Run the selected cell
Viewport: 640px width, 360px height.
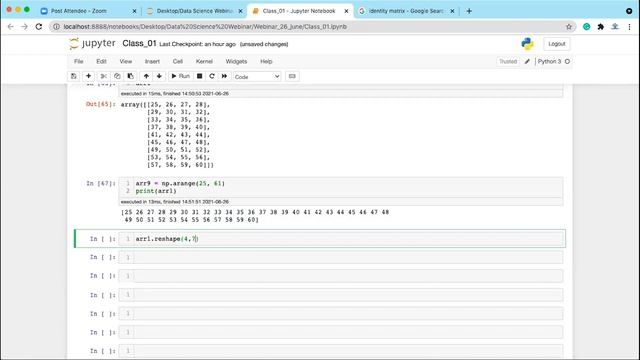click(x=180, y=76)
